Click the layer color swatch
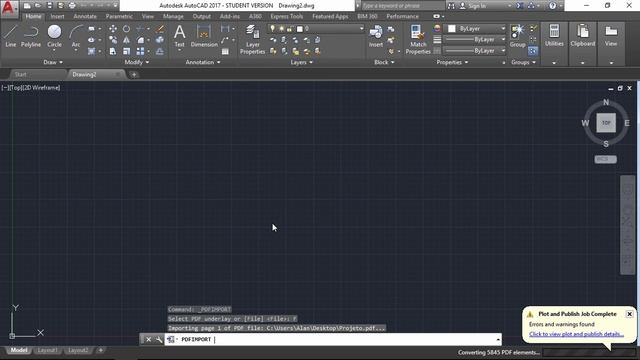 [x=300, y=29]
